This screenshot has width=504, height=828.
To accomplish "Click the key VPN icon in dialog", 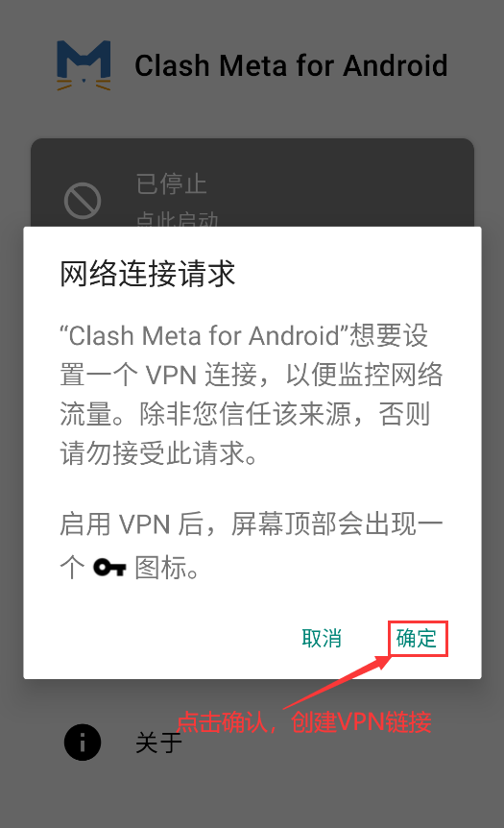I will click(x=109, y=569).
